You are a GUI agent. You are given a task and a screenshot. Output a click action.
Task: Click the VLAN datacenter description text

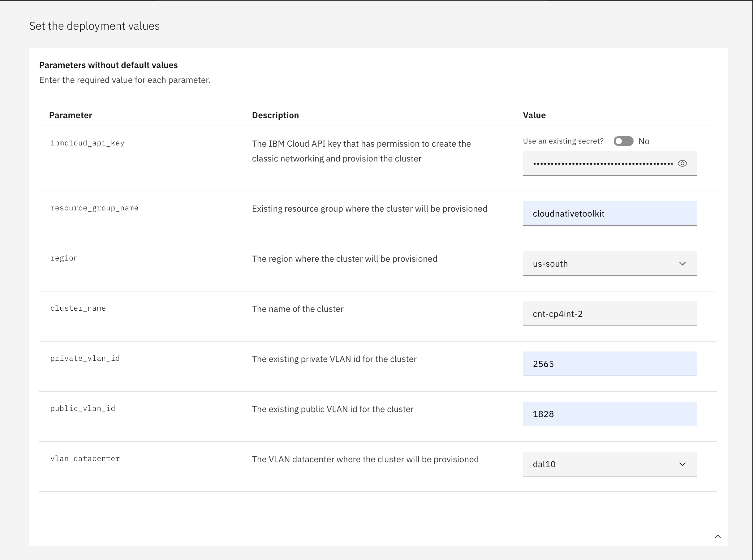click(365, 459)
